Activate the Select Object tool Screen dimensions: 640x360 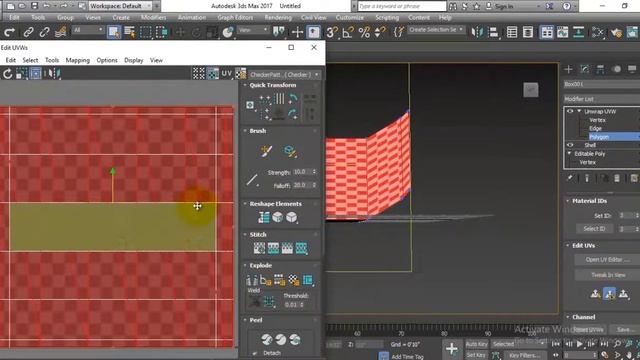(x=114, y=32)
